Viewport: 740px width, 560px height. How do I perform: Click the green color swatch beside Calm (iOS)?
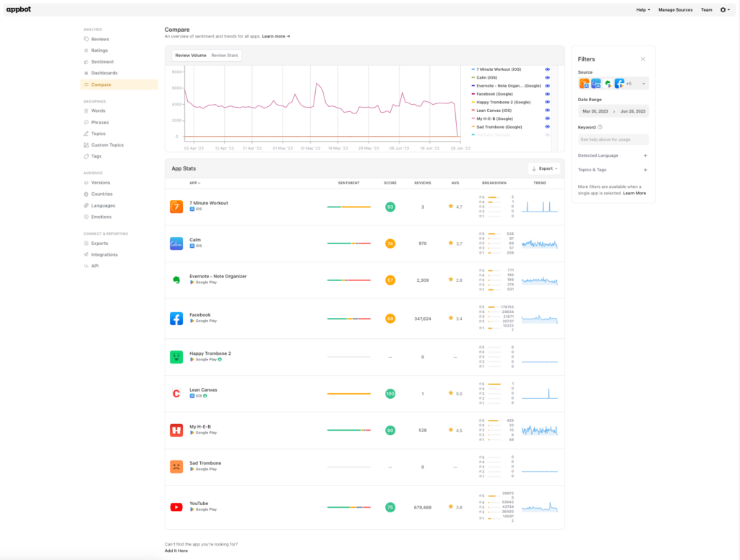point(473,77)
